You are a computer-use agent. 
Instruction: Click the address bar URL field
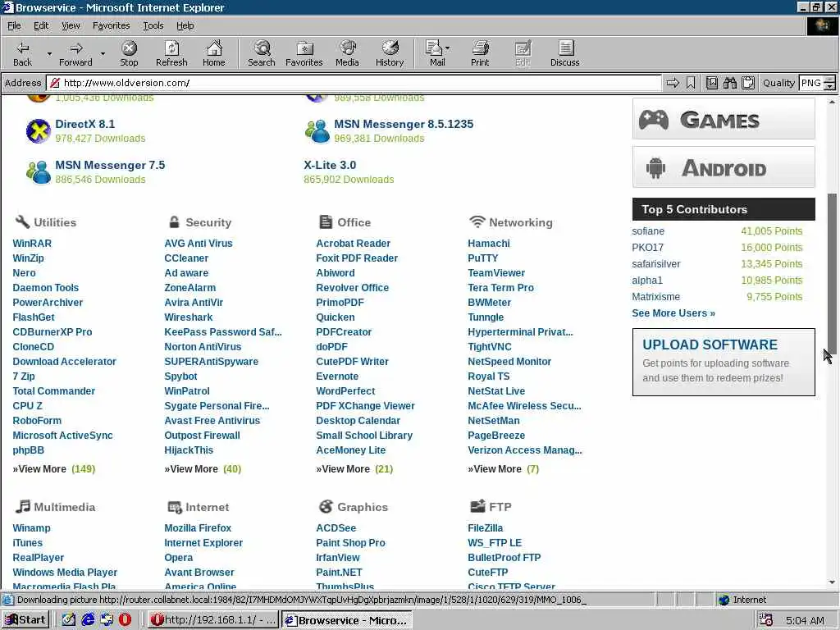click(x=354, y=83)
